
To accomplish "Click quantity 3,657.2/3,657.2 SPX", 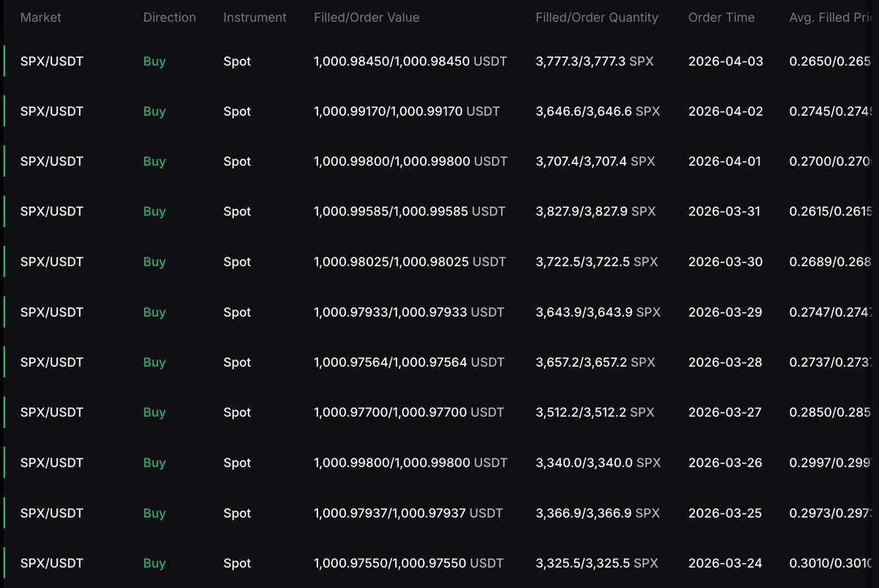I will click(x=595, y=362).
